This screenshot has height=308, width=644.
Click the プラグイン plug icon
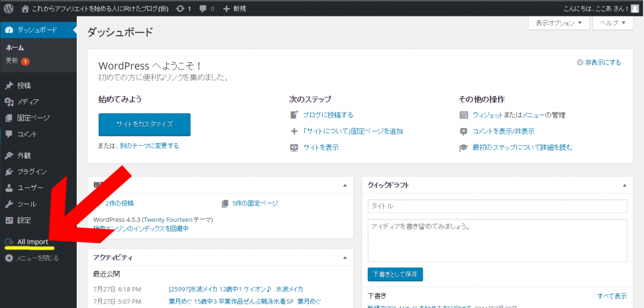(x=9, y=172)
